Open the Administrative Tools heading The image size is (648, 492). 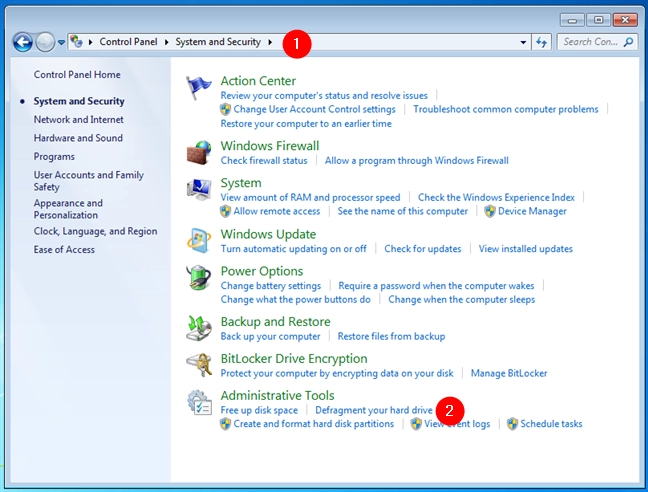pyautogui.click(x=277, y=396)
